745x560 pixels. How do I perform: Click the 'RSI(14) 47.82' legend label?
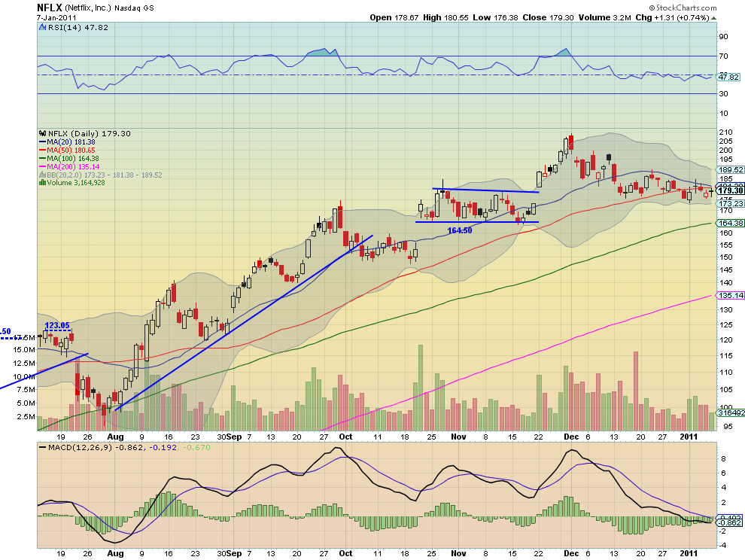[x=78, y=28]
